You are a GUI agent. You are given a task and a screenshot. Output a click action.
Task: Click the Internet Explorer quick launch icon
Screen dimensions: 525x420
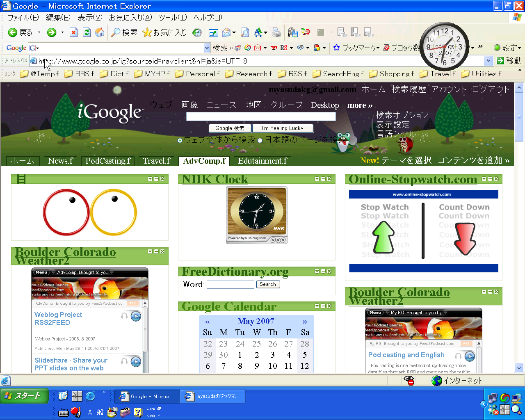pos(90,396)
